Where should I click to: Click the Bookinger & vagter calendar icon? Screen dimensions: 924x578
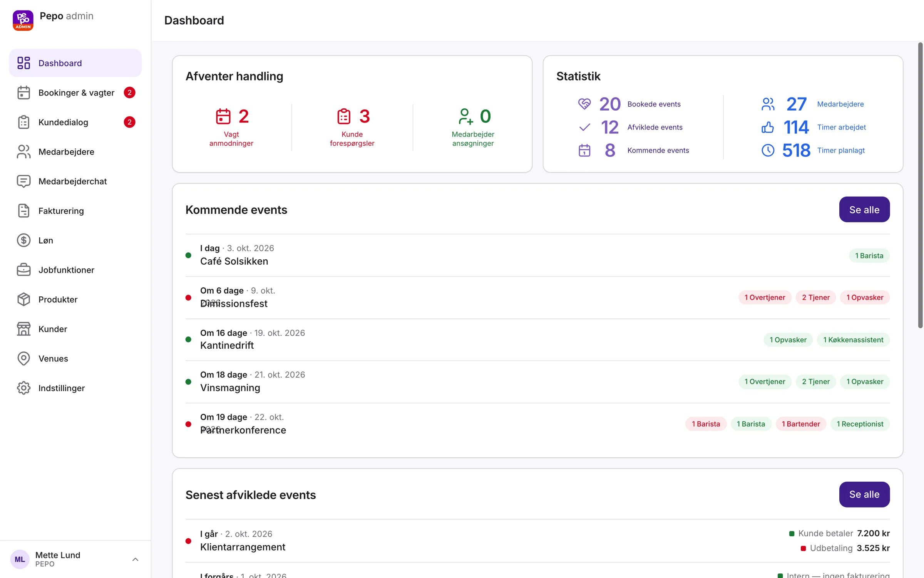tap(23, 92)
